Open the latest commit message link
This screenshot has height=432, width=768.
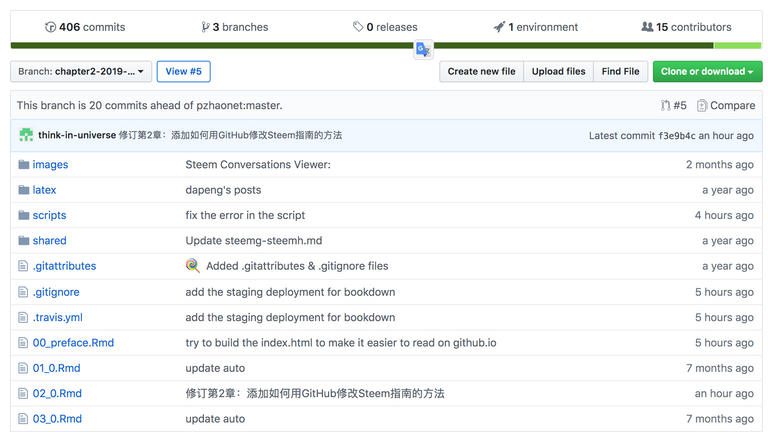tap(230, 135)
